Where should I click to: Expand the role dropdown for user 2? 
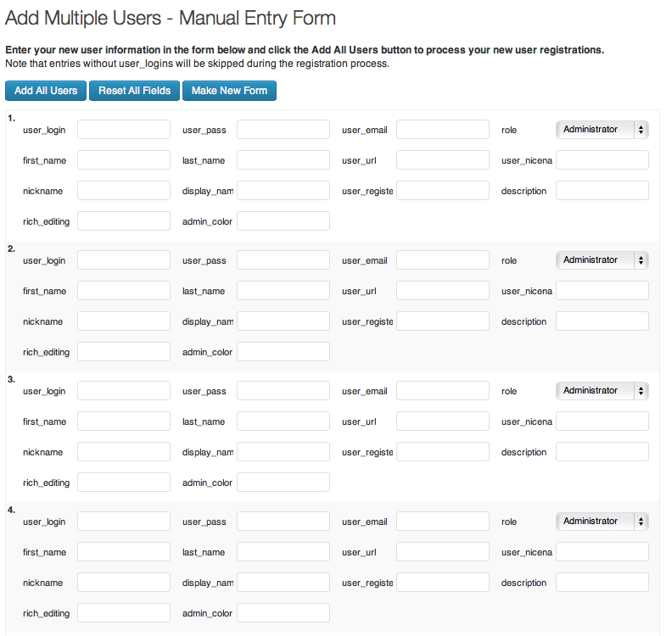[602, 260]
